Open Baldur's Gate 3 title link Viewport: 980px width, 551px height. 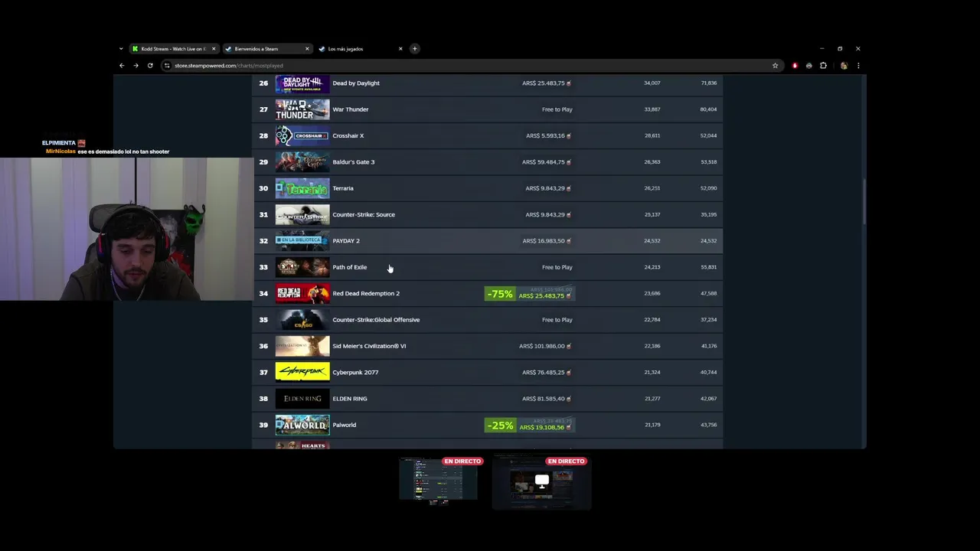pyautogui.click(x=354, y=162)
